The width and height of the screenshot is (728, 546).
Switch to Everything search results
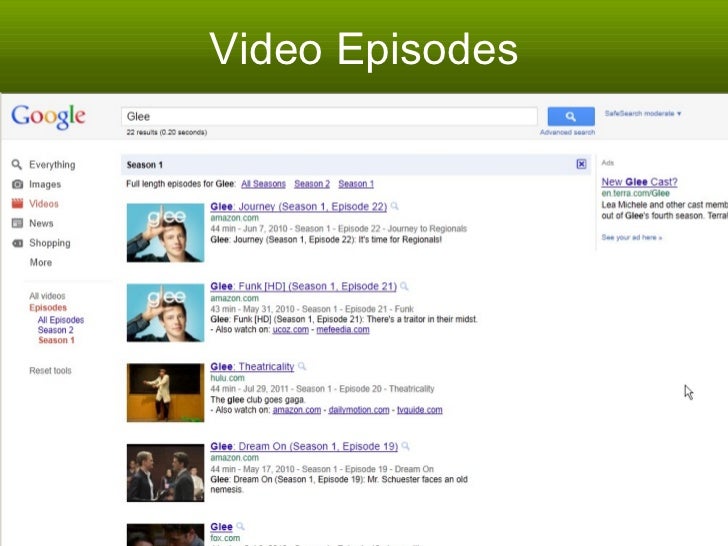pos(52,165)
